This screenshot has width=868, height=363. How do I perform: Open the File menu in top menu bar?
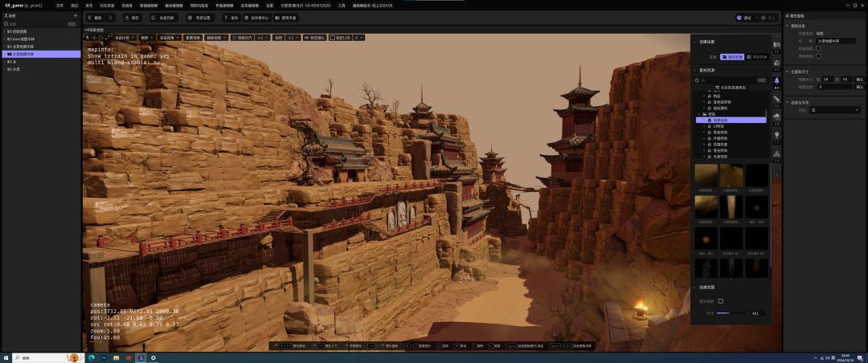tap(59, 5)
